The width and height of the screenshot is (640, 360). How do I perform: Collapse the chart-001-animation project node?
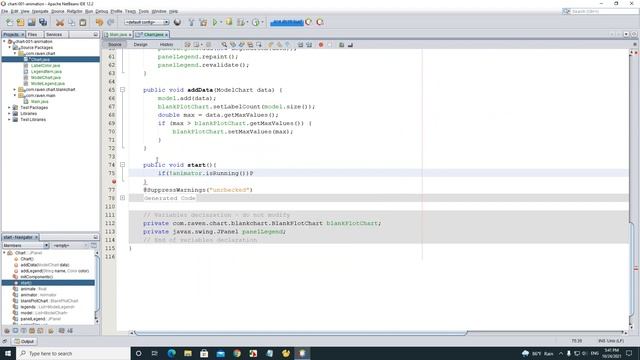click(x=4, y=42)
